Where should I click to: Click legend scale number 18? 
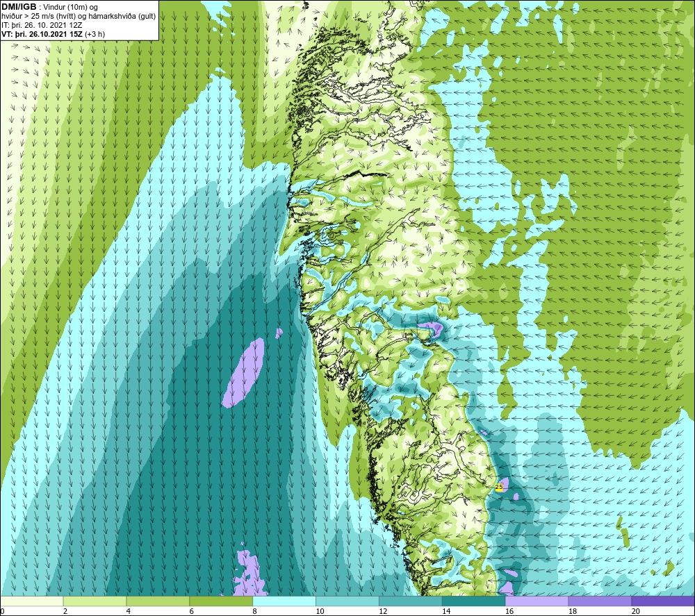point(573,611)
